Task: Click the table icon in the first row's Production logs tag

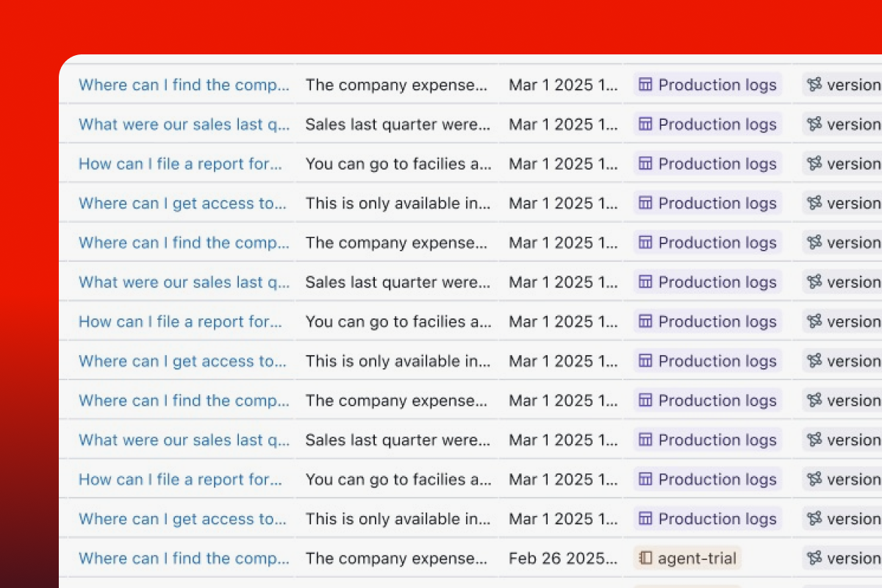Action: (645, 85)
